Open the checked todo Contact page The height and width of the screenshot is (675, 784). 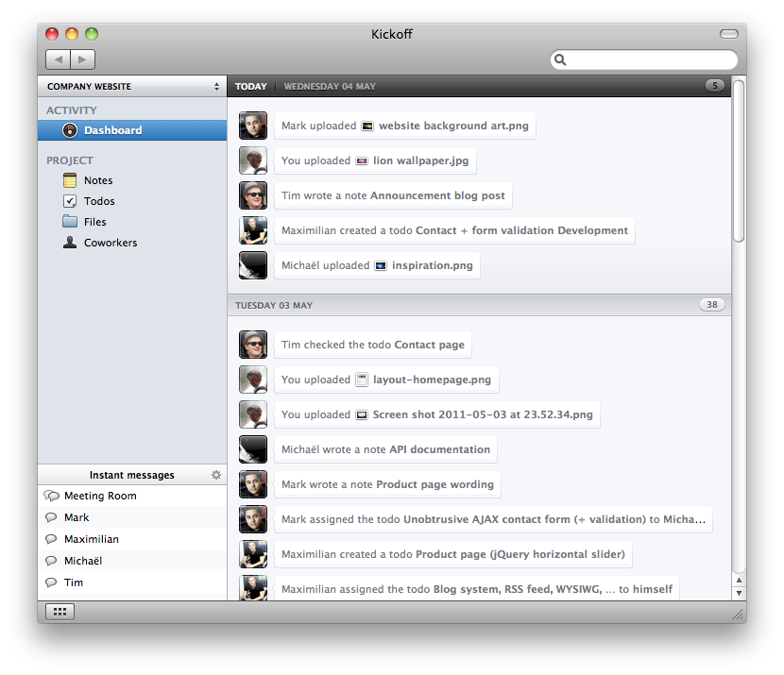pos(373,345)
